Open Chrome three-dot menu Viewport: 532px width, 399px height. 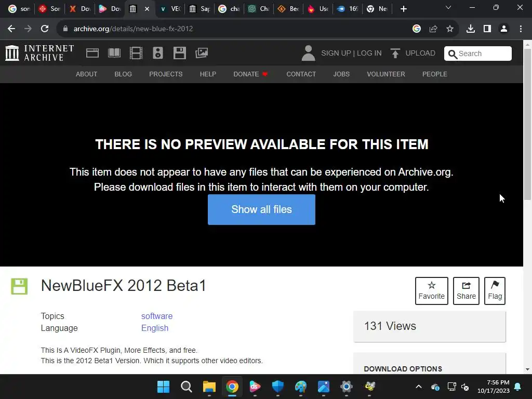coord(521,29)
